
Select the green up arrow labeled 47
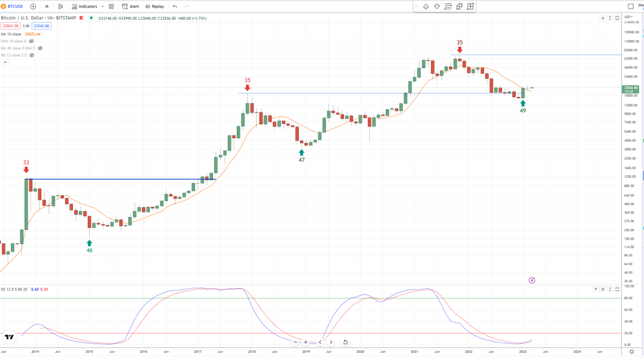301,153
